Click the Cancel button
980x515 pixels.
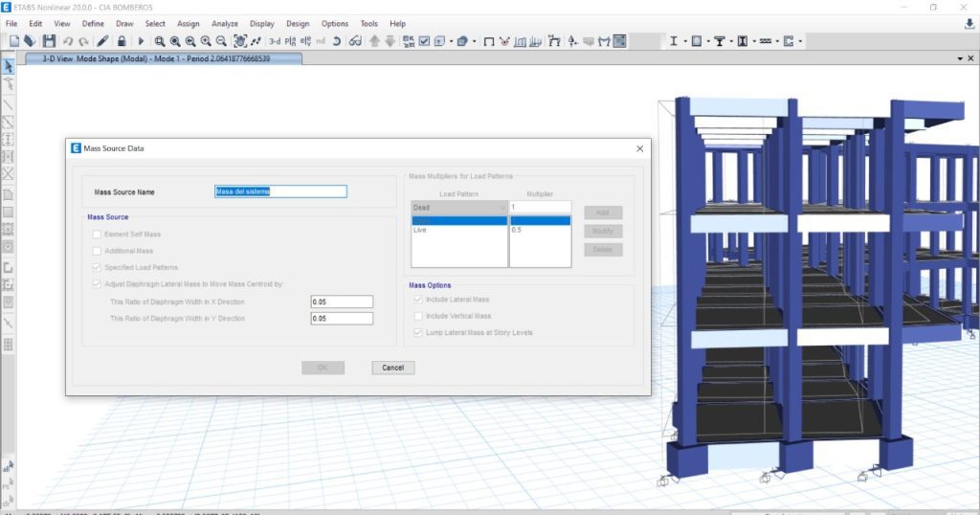click(x=393, y=368)
